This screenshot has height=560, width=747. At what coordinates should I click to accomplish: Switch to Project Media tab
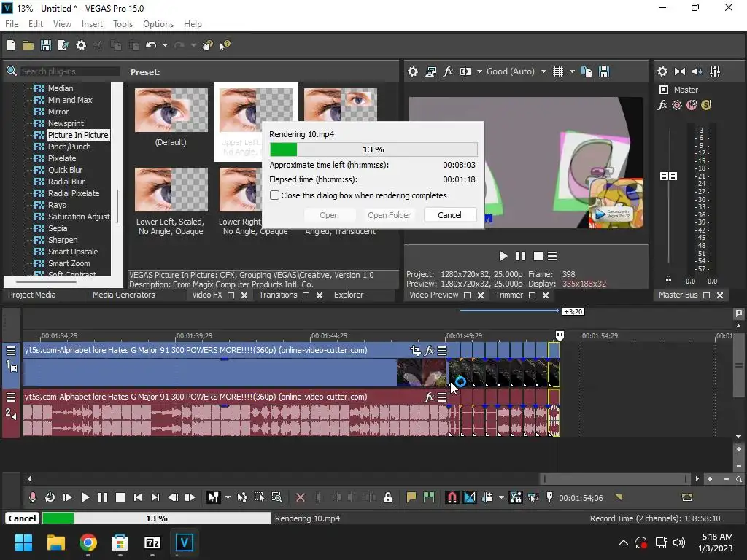tap(32, 295)
